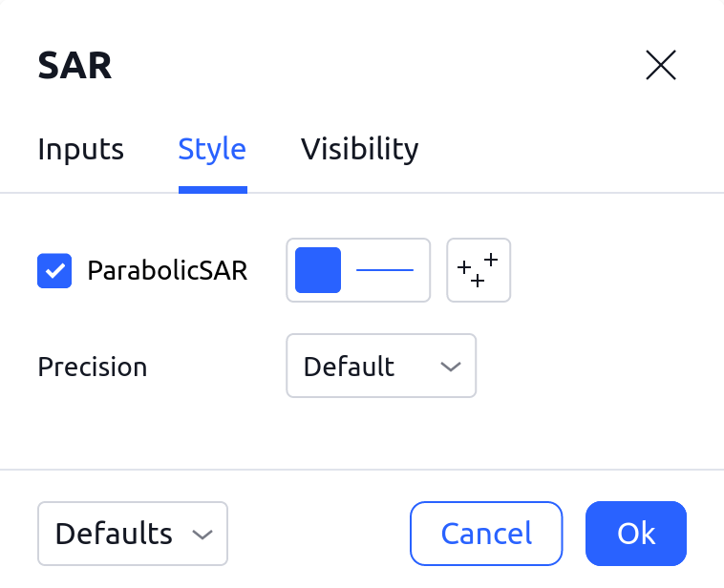Click the white checkmark icon next to ParabolicSAR

[x=54, y=271]
